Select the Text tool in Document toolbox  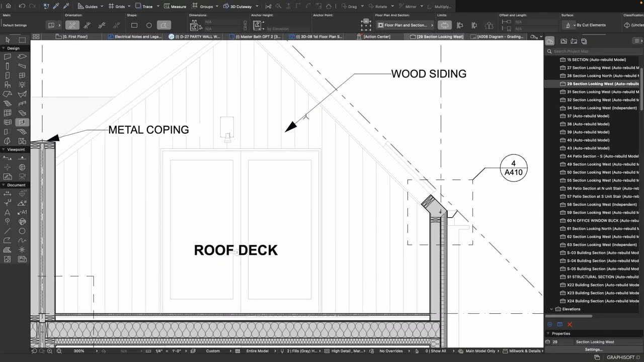click(x=8, y=212)
